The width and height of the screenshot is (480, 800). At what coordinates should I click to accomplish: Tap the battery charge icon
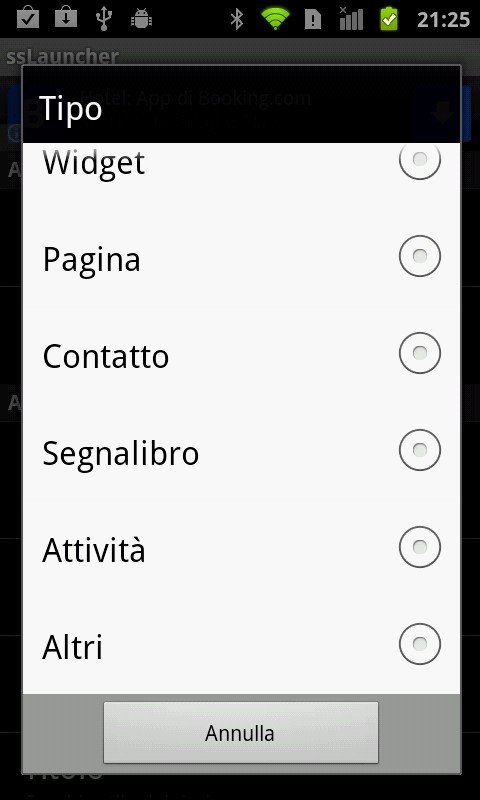pos(389,18)
